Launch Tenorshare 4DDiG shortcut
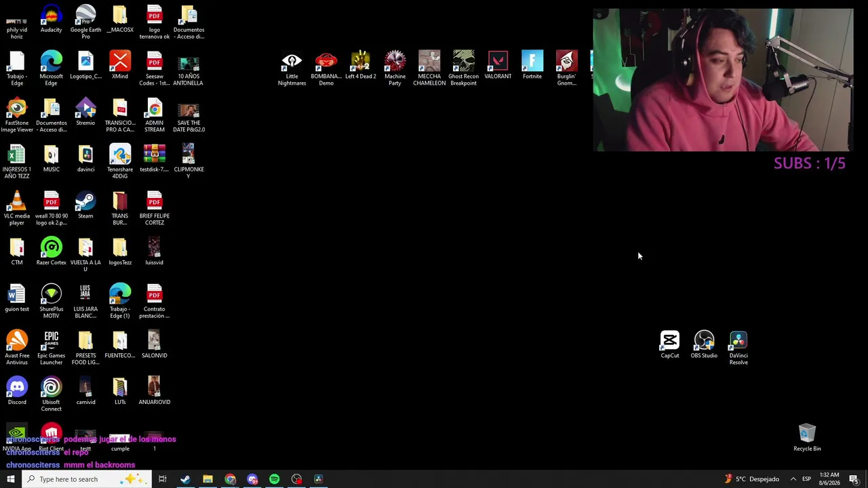Viewport: 868px width, 488px height. (120, 162)
